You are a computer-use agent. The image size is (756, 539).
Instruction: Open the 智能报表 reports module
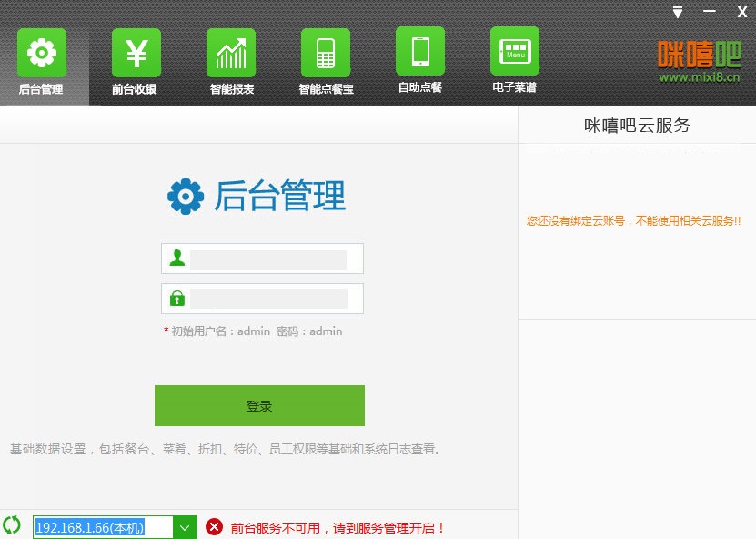(x=231, y=53)
